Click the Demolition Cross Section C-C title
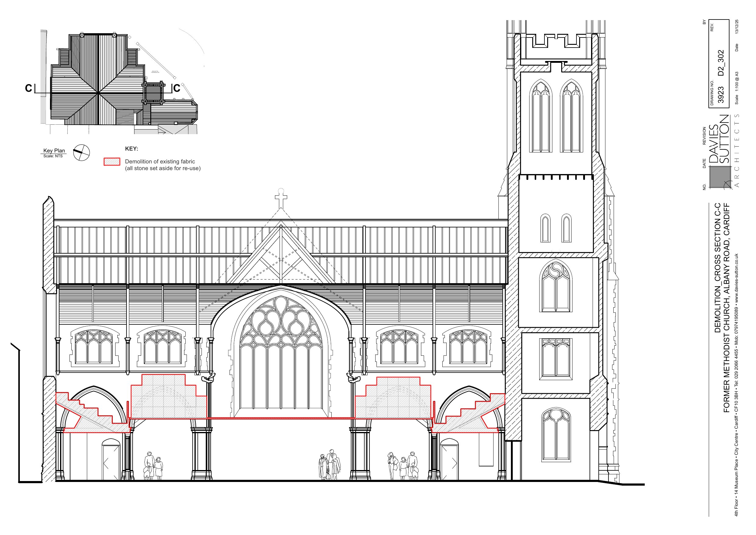 coord(718,268)
